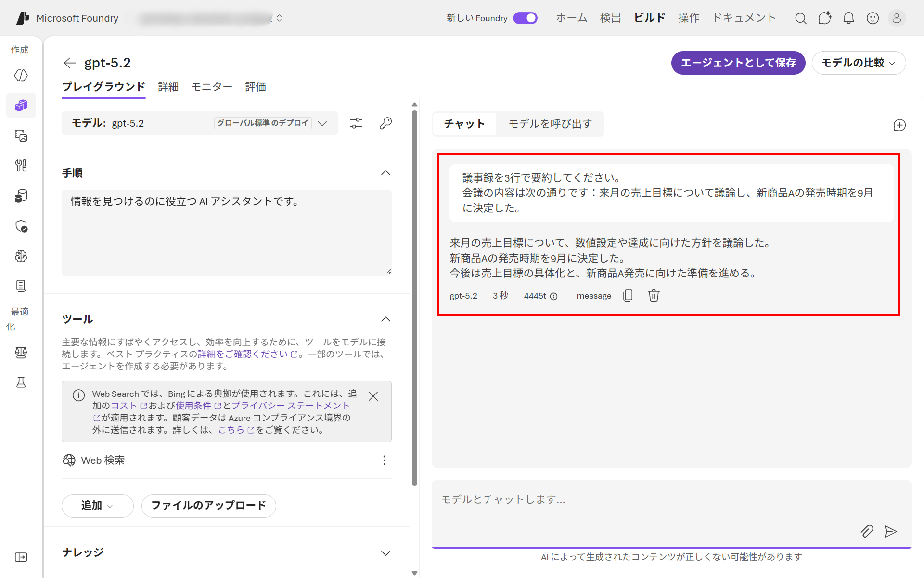Screen dimensions: 924x578
Task: Open the sidebar data database icon
Action: coord(21,196)
